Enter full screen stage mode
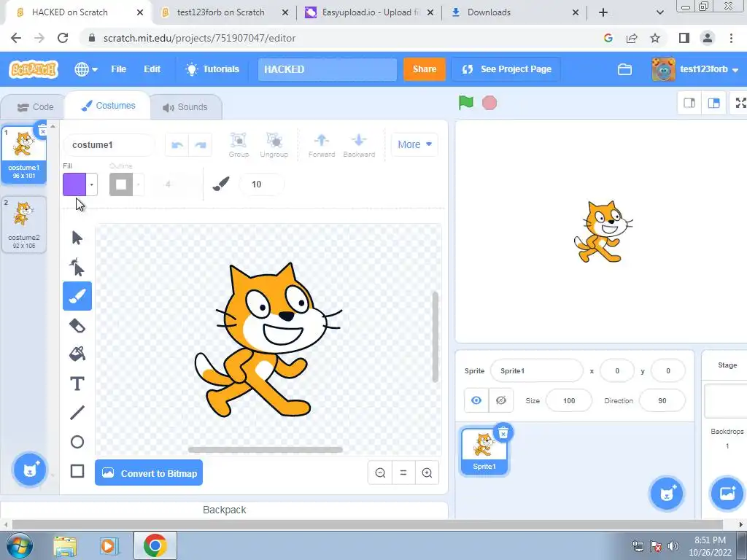This screenshot has width=747, height=560. [x=740, y=103]
